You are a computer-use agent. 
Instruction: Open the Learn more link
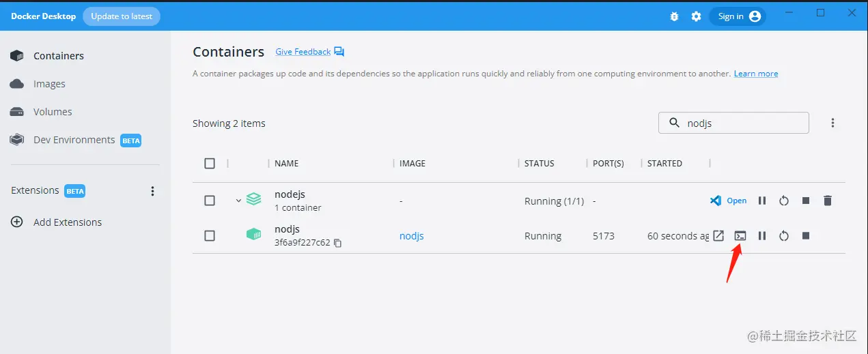(756, 74)
